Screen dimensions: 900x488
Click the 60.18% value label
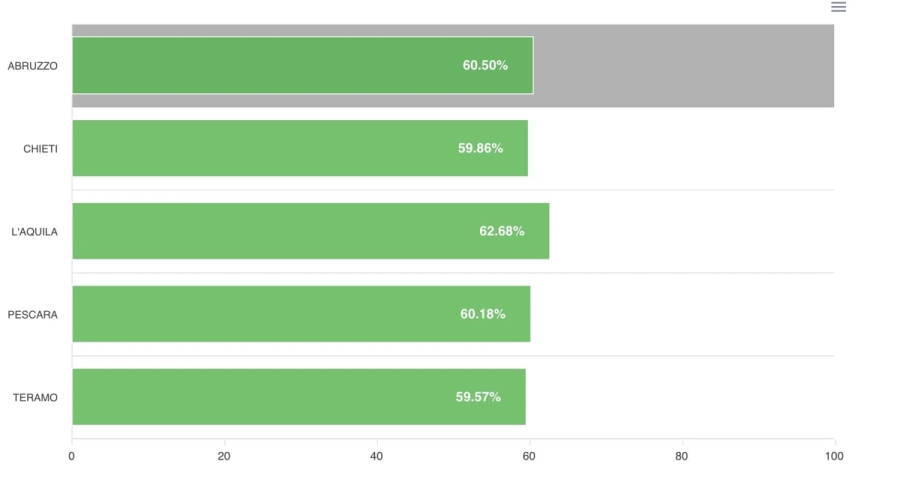click(482, 314)
